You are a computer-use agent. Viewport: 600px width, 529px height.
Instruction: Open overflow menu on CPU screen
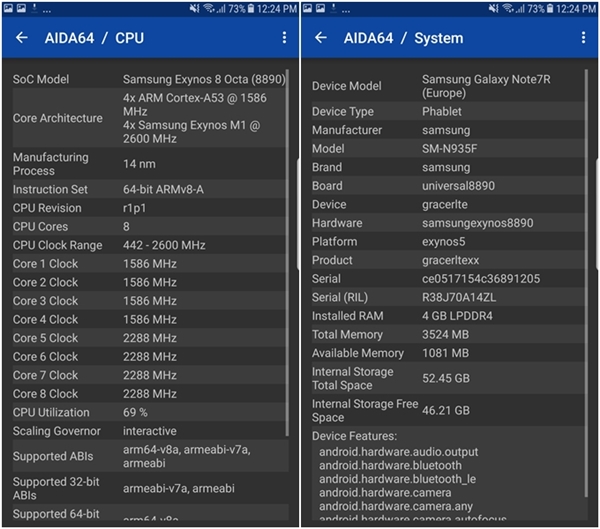284,38
